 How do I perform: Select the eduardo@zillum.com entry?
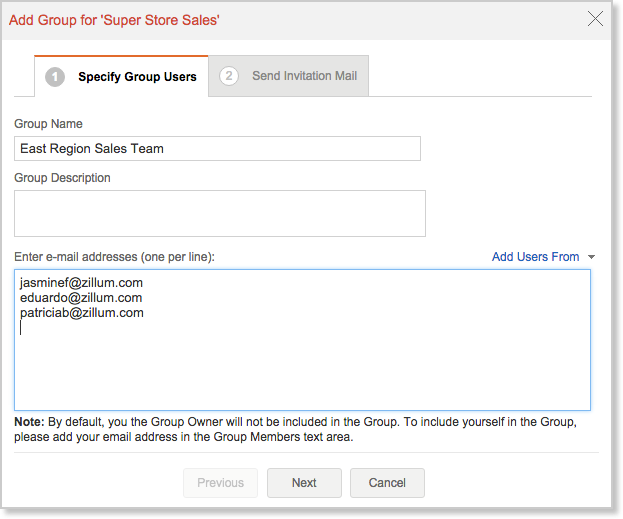[x=80, y=298]
